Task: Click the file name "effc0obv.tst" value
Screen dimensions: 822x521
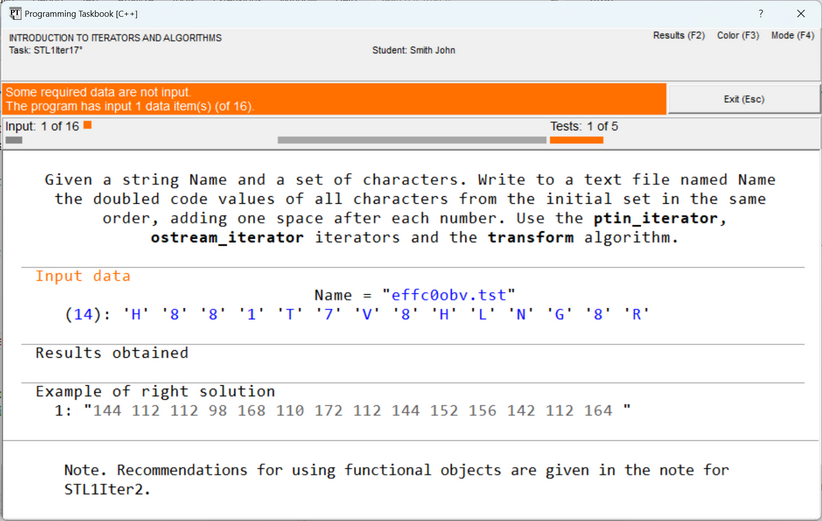Action: (x=448, y=295)
